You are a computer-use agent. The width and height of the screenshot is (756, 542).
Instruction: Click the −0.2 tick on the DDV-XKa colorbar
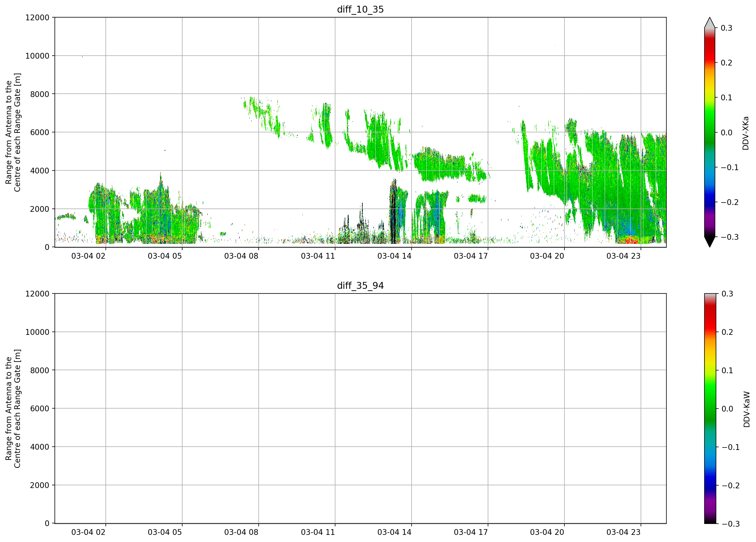[730, 202]
